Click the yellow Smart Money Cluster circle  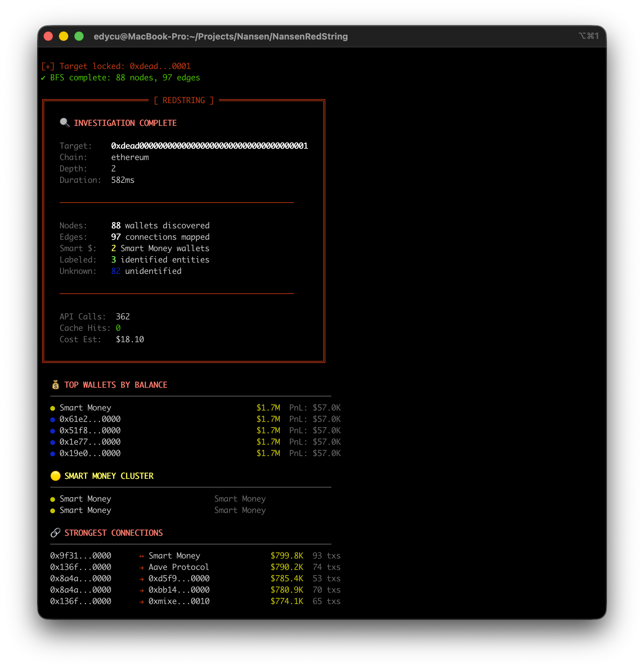(x=55, y=476)
